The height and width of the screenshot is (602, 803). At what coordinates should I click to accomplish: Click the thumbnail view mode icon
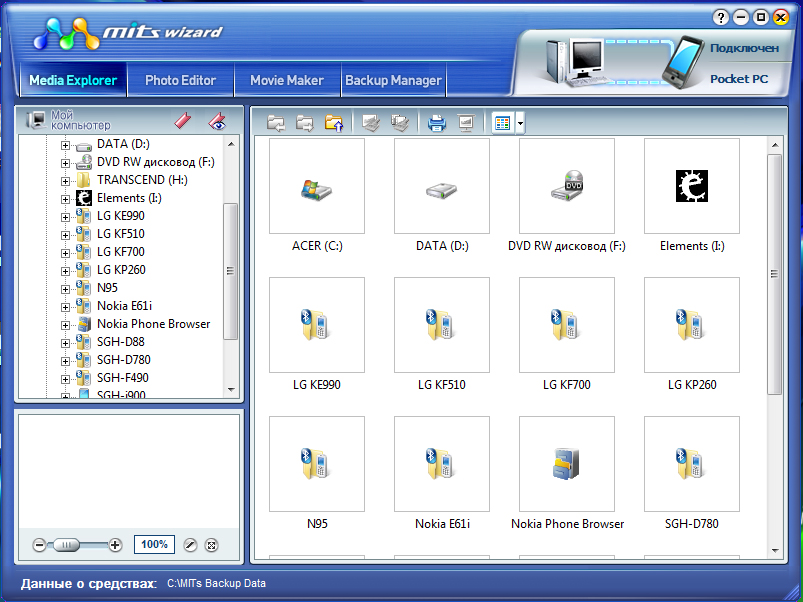point(503,123)
